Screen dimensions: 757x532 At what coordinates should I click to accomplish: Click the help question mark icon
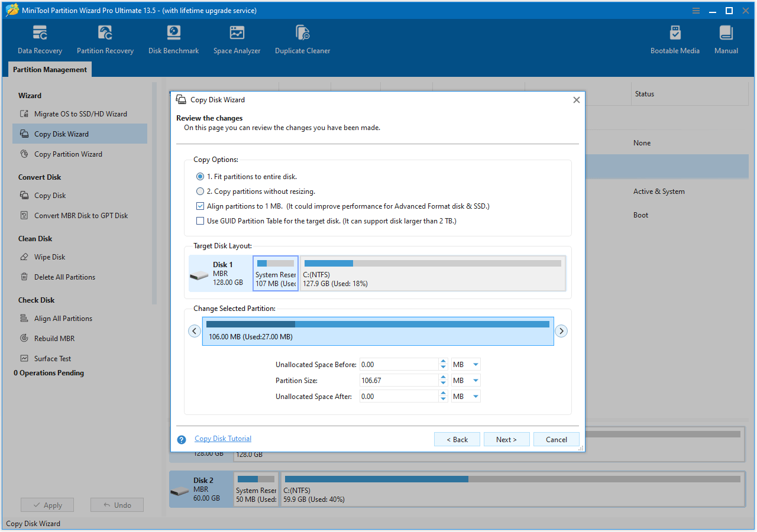[x=182, y=439]
